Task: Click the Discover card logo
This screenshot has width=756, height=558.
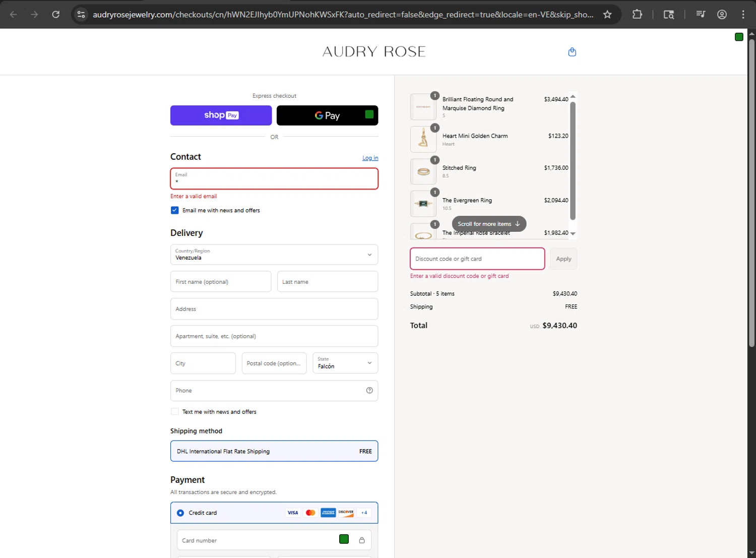Action: [x=346, y=513]
